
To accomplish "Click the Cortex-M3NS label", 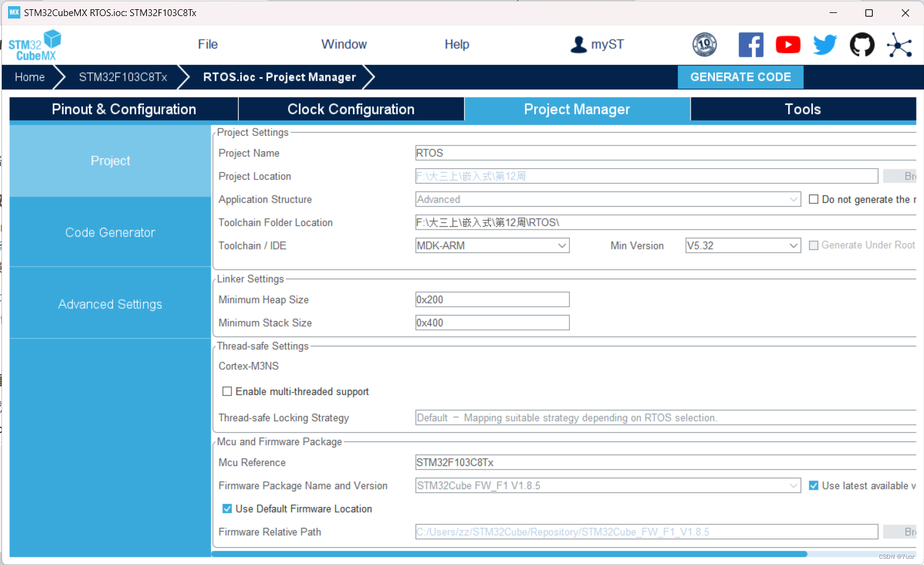I will (x=249, y=366).
